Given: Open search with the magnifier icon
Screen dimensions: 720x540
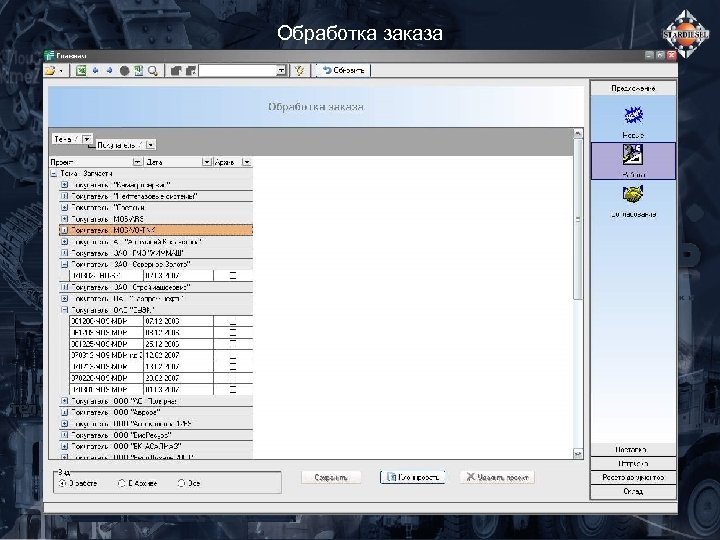Looking at the screenshot, I should point(153,71).
